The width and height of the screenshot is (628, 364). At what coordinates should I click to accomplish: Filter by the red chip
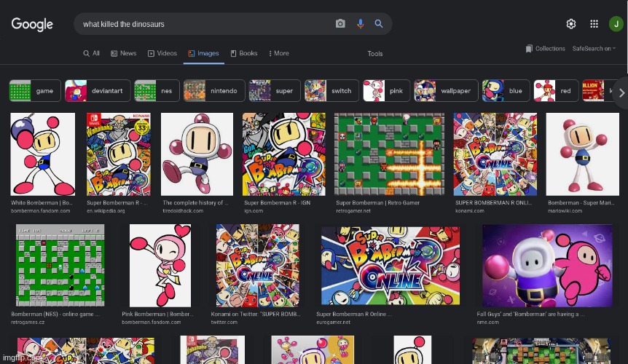point(557,91)
